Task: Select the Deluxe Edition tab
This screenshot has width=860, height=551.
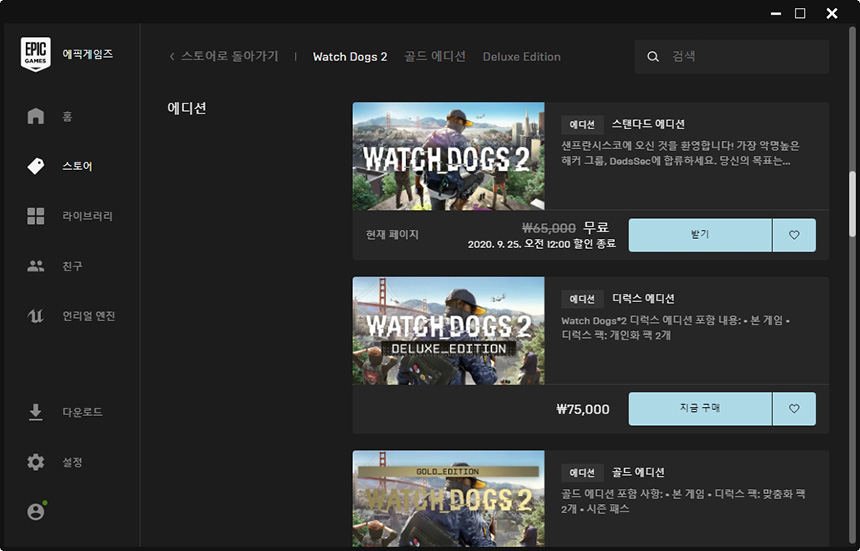Action: coord(522,56)
